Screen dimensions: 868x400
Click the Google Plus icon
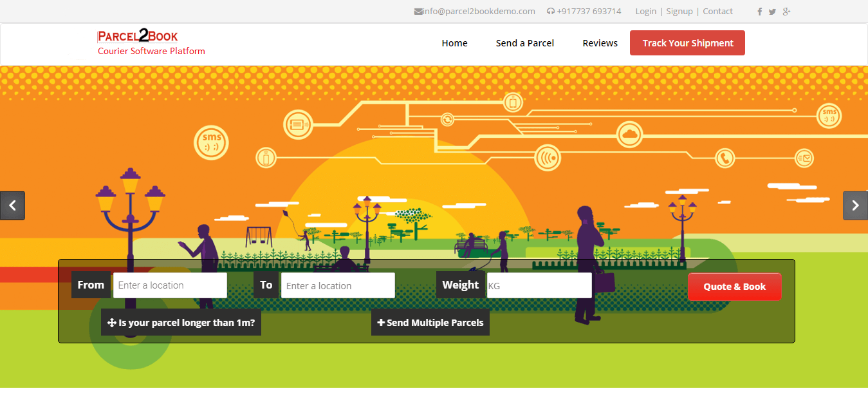coord(786,12)
